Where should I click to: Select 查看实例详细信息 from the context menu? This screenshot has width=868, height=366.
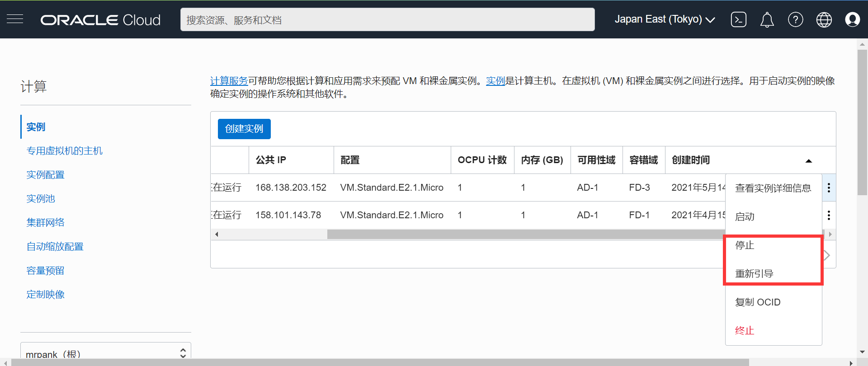773,188
